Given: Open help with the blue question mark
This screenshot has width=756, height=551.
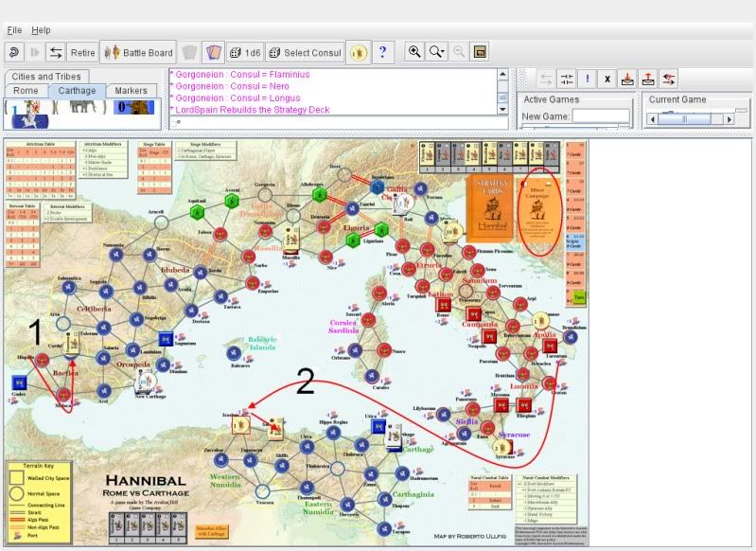Looking at the screenshot, I should [383, 52].
